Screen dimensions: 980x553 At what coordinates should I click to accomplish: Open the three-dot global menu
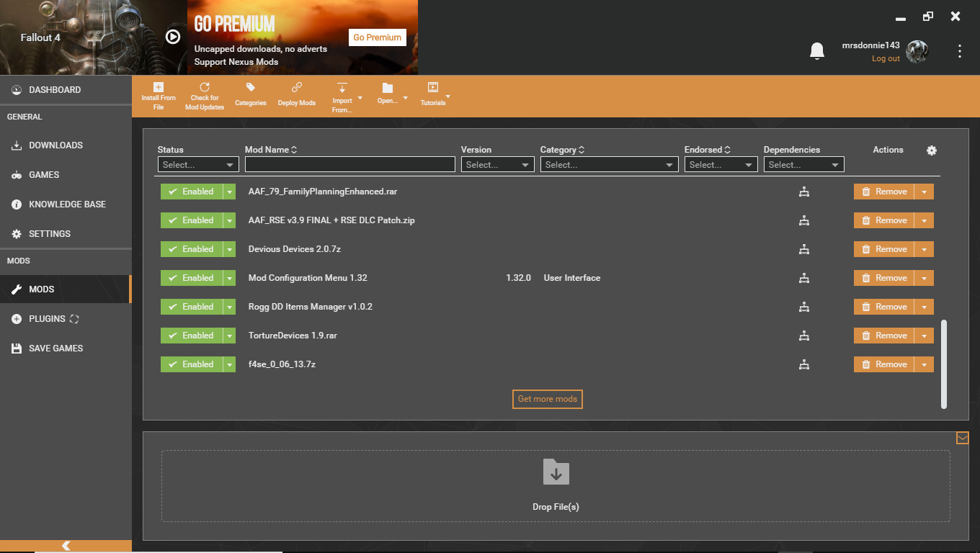click(959, 51)
